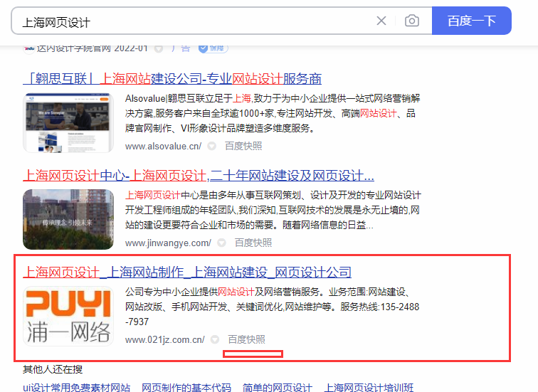This screenshot has height=392, width=538.
Task: Click thumbnail of the alsovalue.cn result
Action: [x=68, y=123]
